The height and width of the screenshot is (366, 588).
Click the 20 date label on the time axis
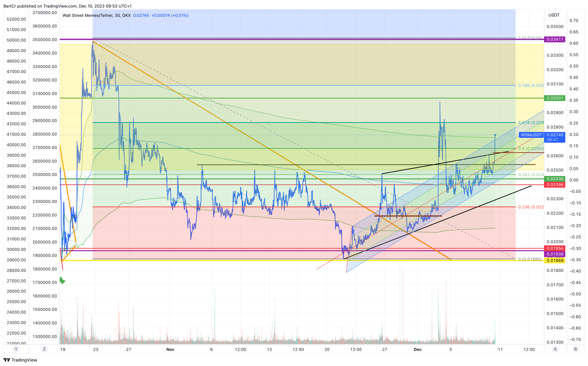pos(327,349)
